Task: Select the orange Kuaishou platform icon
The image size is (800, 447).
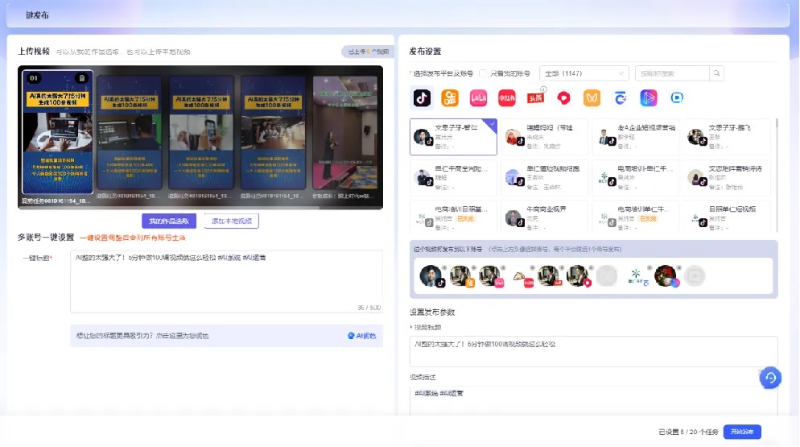Action: [449, 97]
